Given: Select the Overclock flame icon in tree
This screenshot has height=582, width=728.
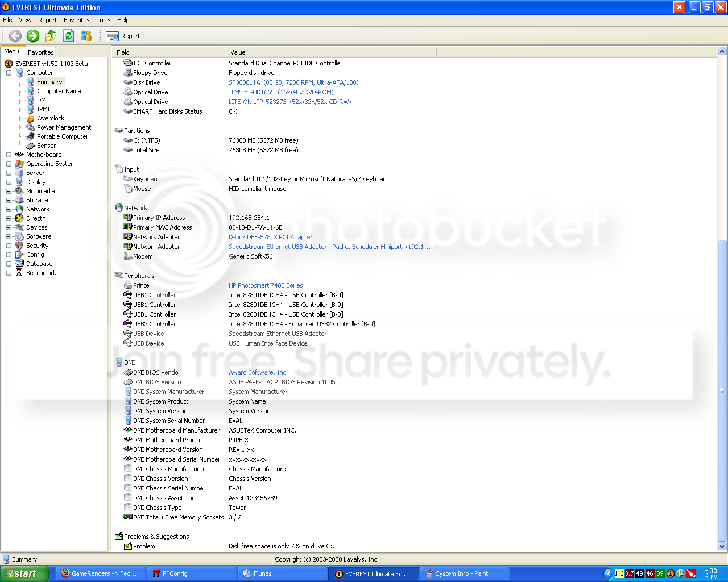Looking at the screenshot, I should coord(31,118).
